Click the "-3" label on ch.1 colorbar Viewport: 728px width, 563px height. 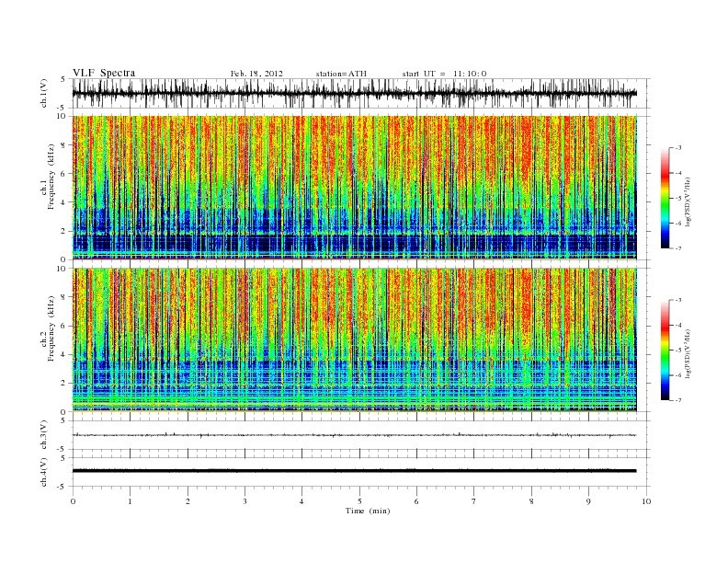(x=678, y=148)
